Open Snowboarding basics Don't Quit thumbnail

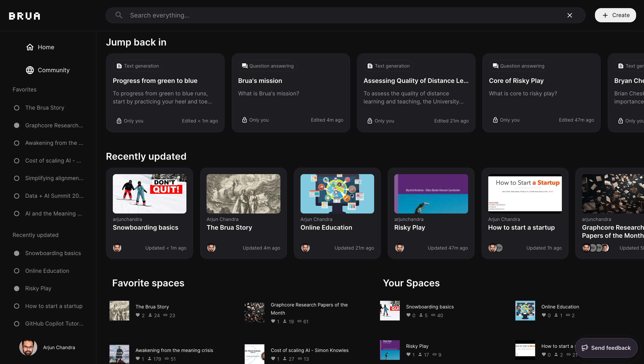click(149, 194)
